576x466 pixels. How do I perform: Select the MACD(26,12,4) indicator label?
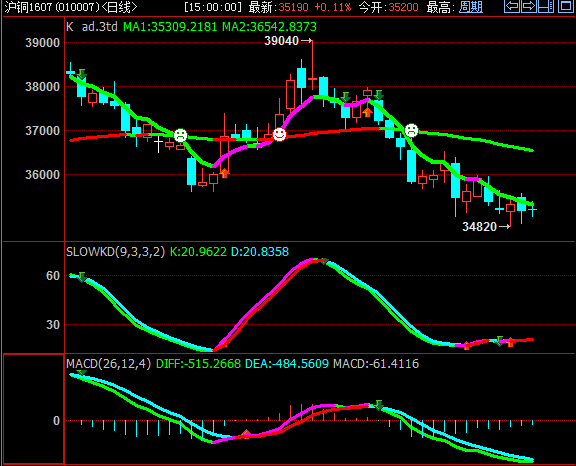pos(108,364)
